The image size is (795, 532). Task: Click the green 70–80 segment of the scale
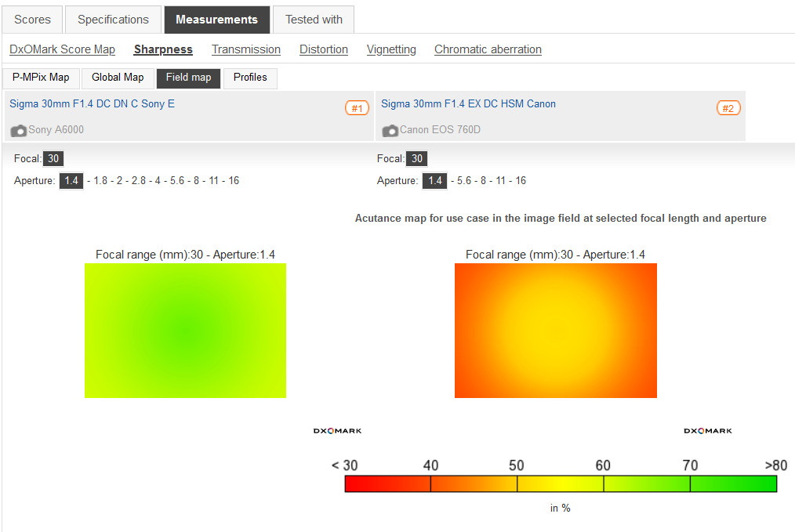733,484
